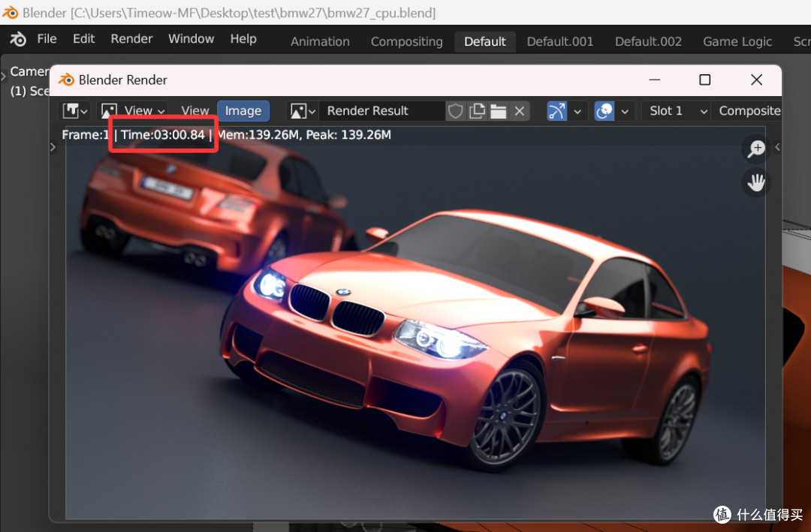The height and width of the screenshot is (532, 811).
Task: Open the editor type dropdown
Action: [75, 111]
